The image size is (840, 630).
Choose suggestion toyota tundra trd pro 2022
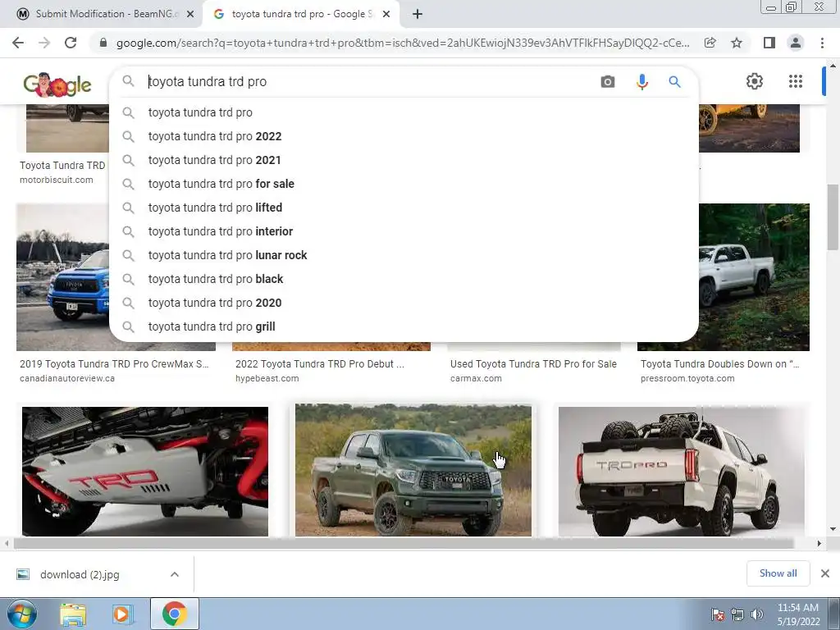(x=404, y=136)
